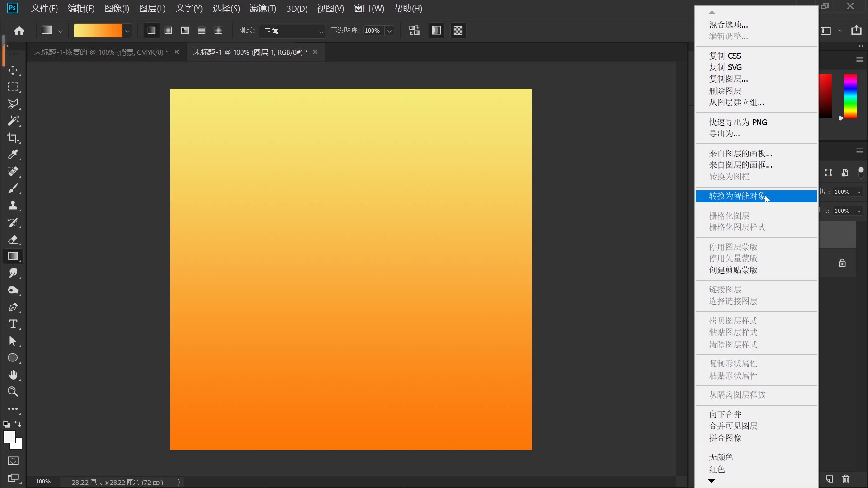Choose the radial gradient style button
Screen dimensions: 868x488
168,30
